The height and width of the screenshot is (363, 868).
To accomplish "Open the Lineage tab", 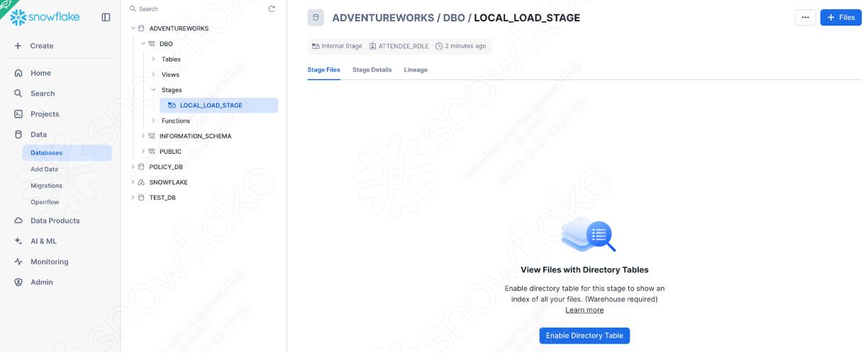I will click(x=416, y=69).
